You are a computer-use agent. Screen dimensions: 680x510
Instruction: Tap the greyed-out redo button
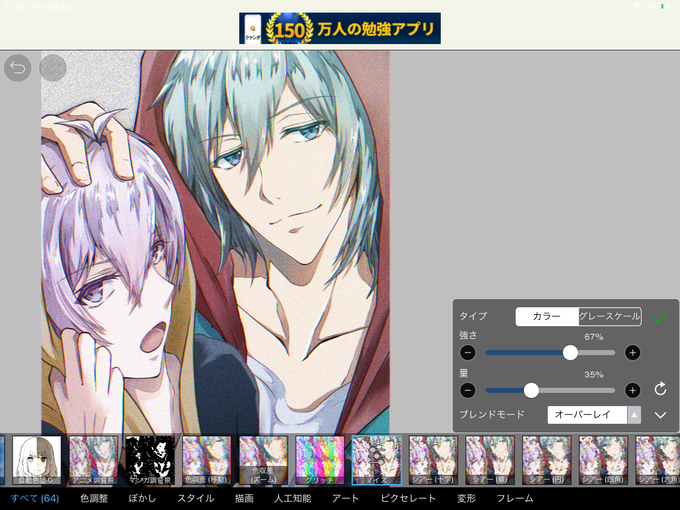click(x=53, y=68)
